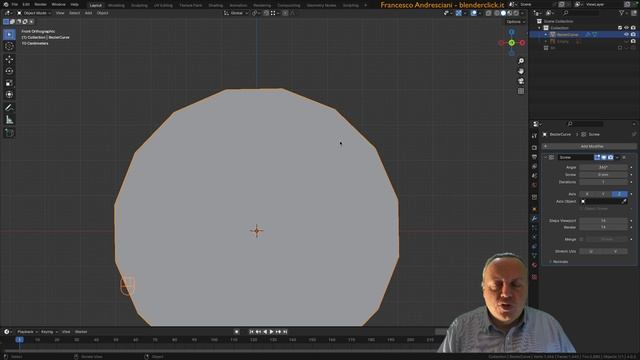640x360 pixels.
Task: Open the viewport Options dropdown
Action: tap(516, 22)
